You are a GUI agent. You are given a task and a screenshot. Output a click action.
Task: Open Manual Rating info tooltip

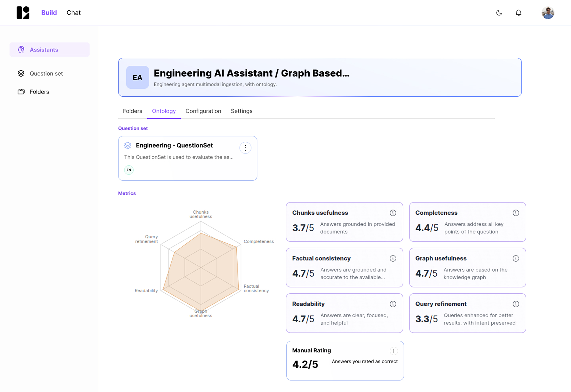tap(394, 351)
